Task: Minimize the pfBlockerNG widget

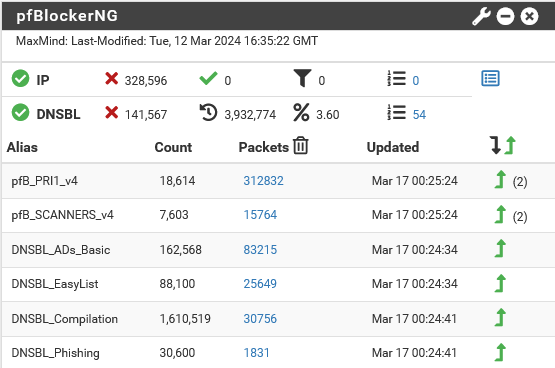Action: tap(505, 16)
